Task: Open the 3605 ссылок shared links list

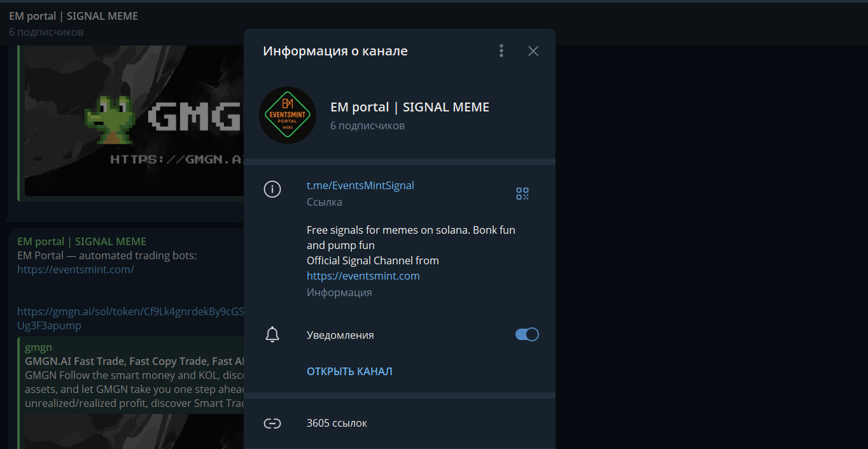Action: (337, 423)
